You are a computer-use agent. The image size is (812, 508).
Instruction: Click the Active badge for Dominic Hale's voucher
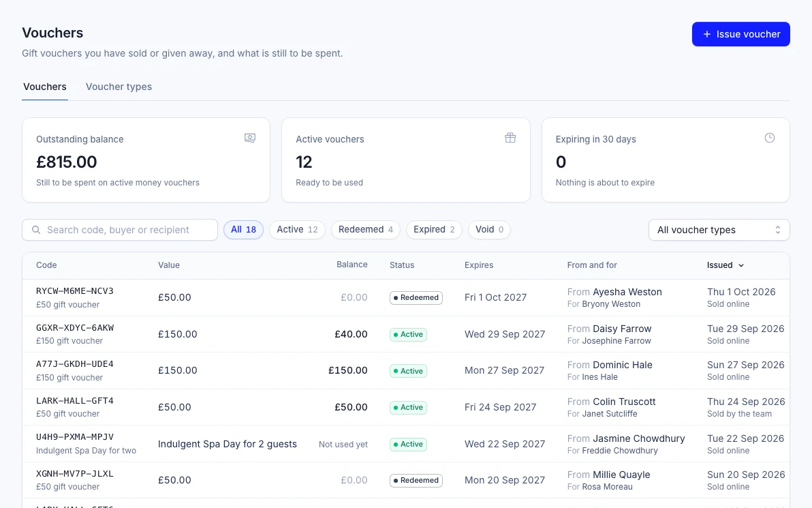pyautogui.click(x=409, y=371)
